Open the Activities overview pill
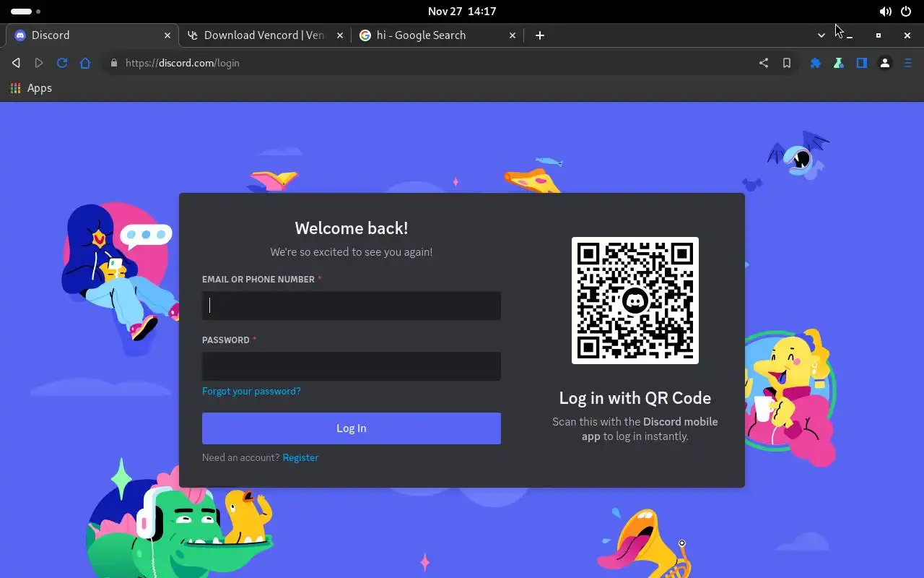The width and height of the screenshot is (924, 578). [25, 12]
